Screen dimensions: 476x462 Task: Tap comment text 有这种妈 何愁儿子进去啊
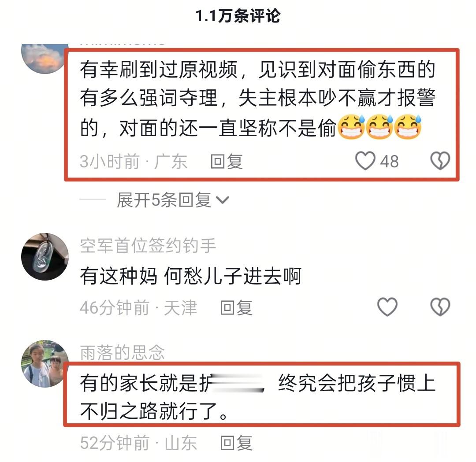(x=191, y=276)
